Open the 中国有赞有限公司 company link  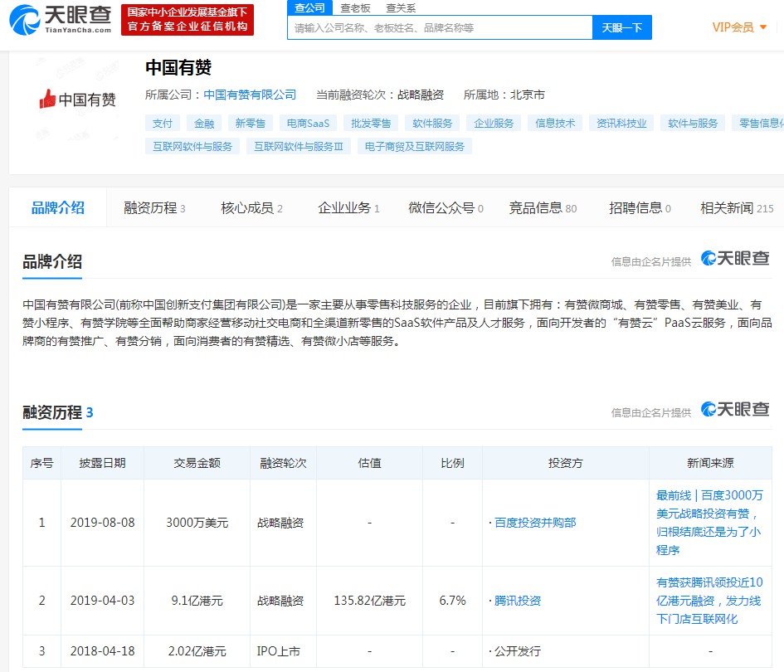coord(250,95)
